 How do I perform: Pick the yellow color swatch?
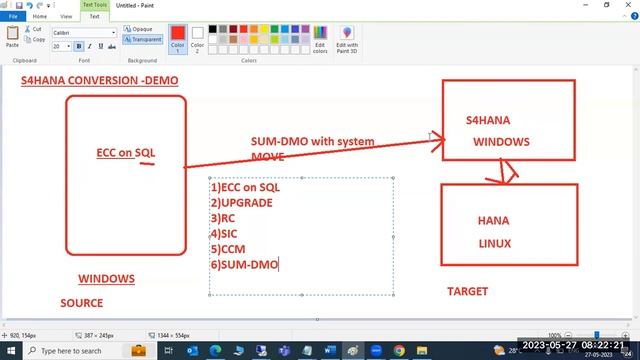pos(264,29)
